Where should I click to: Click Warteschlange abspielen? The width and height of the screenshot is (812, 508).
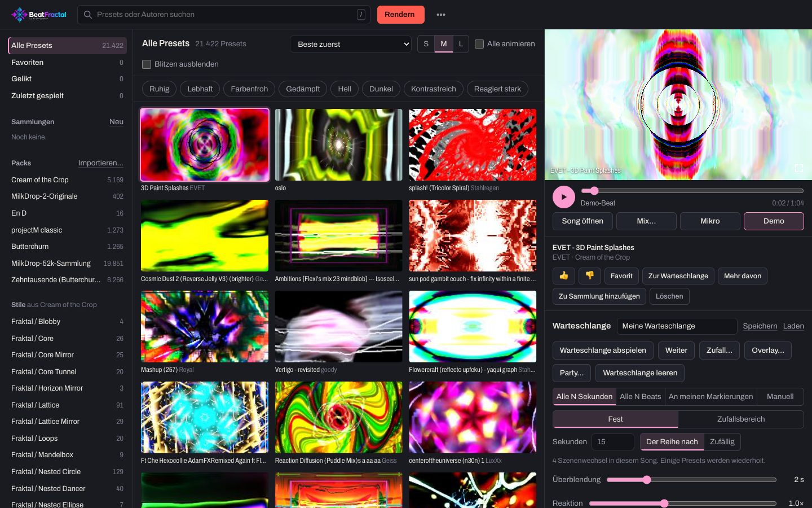click(x=603, y=351)
